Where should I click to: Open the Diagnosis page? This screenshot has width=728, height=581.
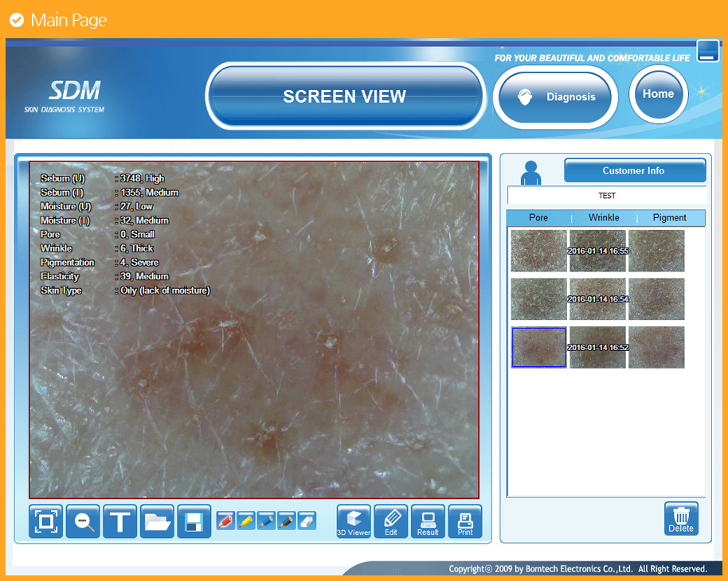click(x=556, y=97)
